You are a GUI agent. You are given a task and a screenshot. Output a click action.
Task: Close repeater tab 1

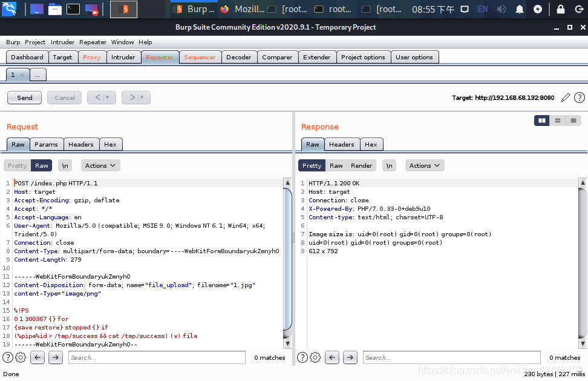pos(22,75)
